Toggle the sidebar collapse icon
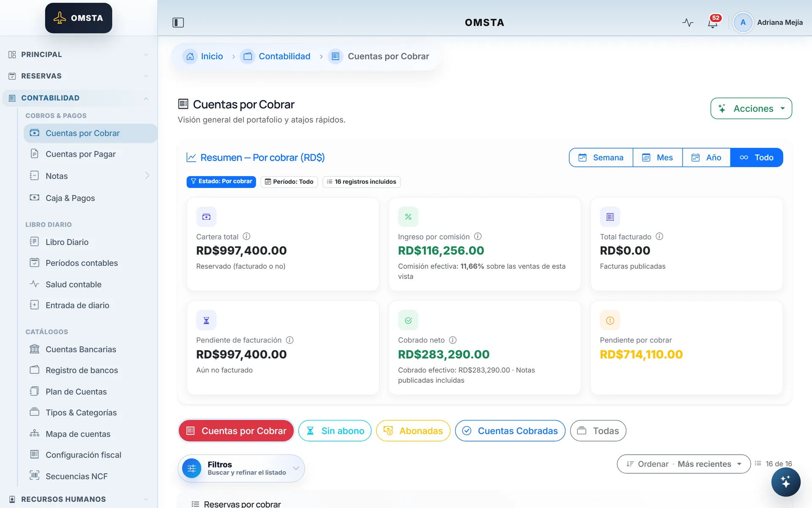This screenshot has width=812, height=508. pos(178,22)
